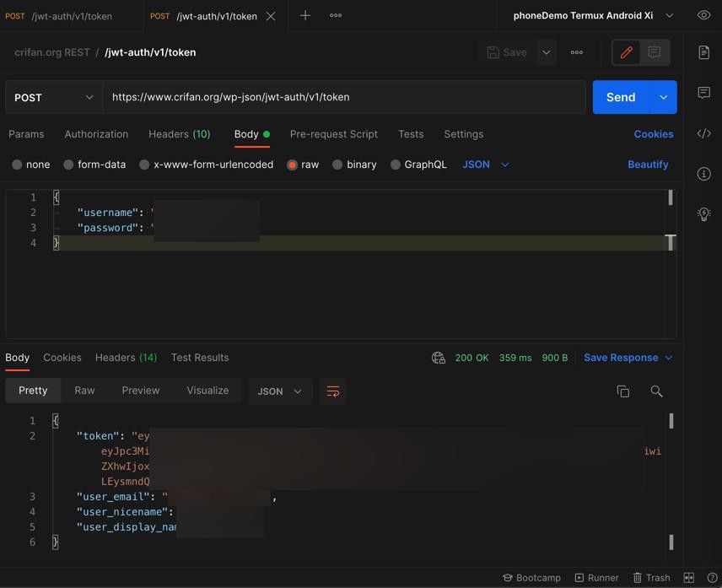Open the response Cookies tab

click(x=62, y=358)
